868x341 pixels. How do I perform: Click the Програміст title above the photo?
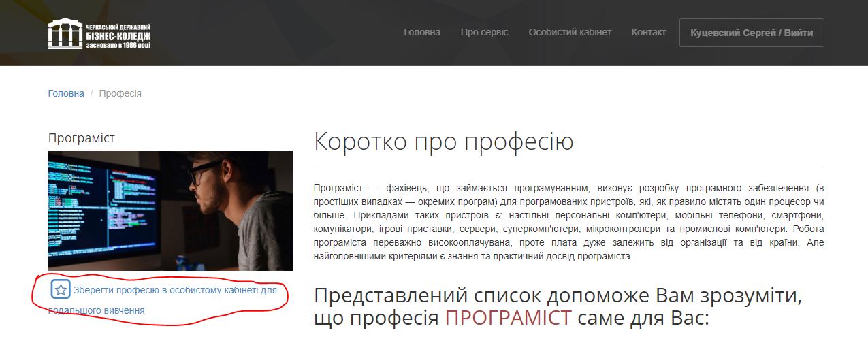(x=82, y=138)
